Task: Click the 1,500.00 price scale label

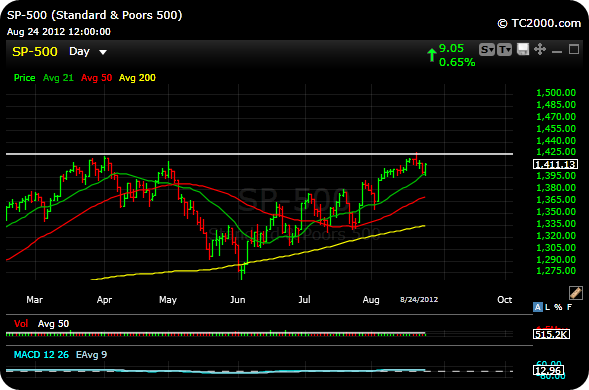Action: [x=556, y=93]
